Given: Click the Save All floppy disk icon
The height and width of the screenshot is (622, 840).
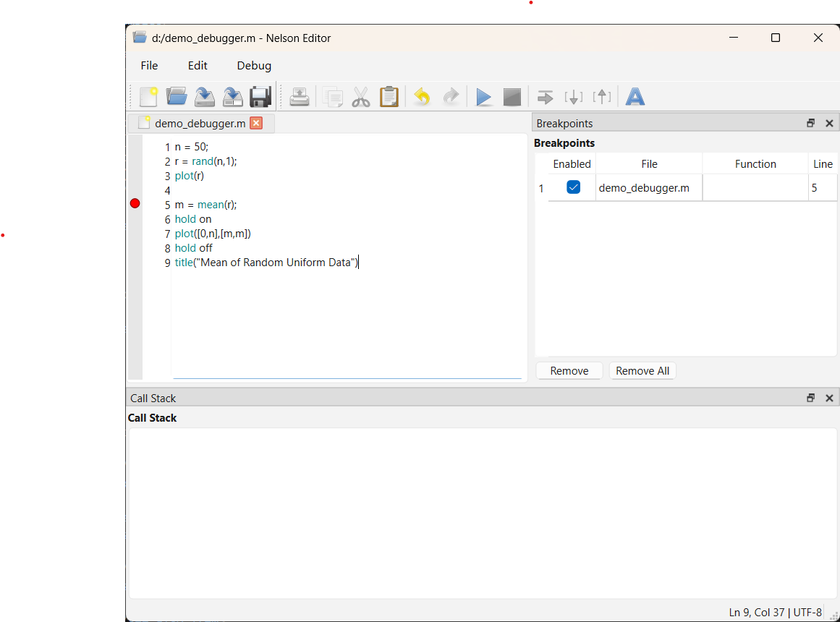Looking at the screenshot, I should [x=261, y=97].
